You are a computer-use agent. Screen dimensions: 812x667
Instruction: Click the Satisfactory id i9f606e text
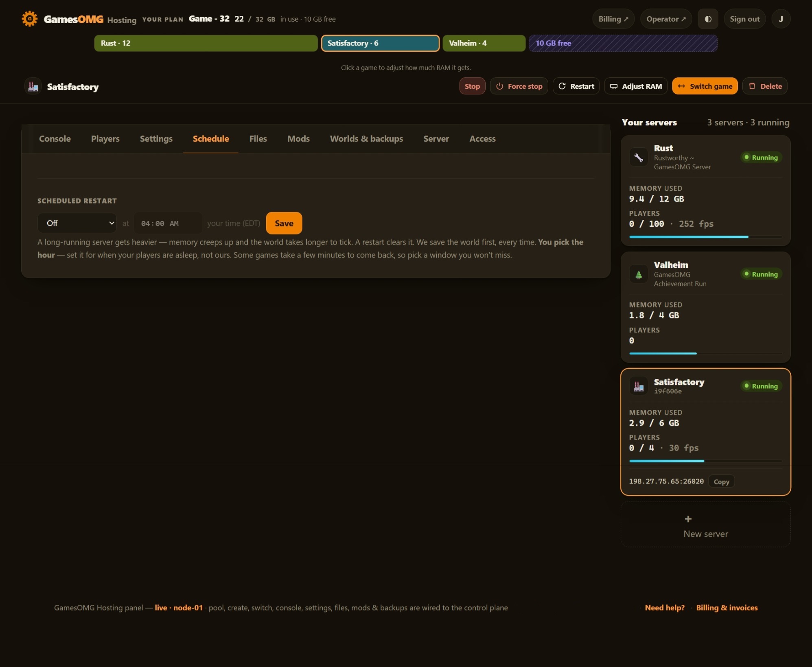(668, 391)
